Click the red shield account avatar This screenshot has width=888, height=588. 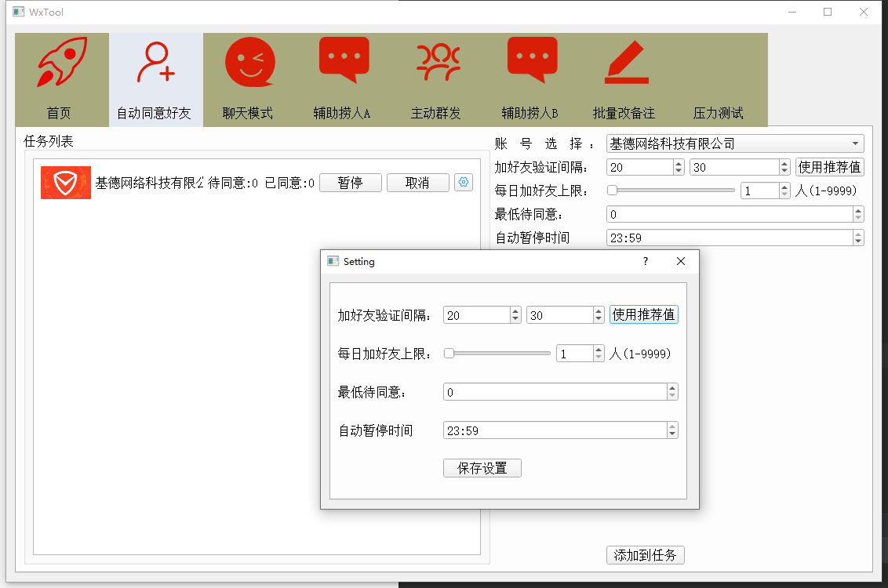point(66,183)
